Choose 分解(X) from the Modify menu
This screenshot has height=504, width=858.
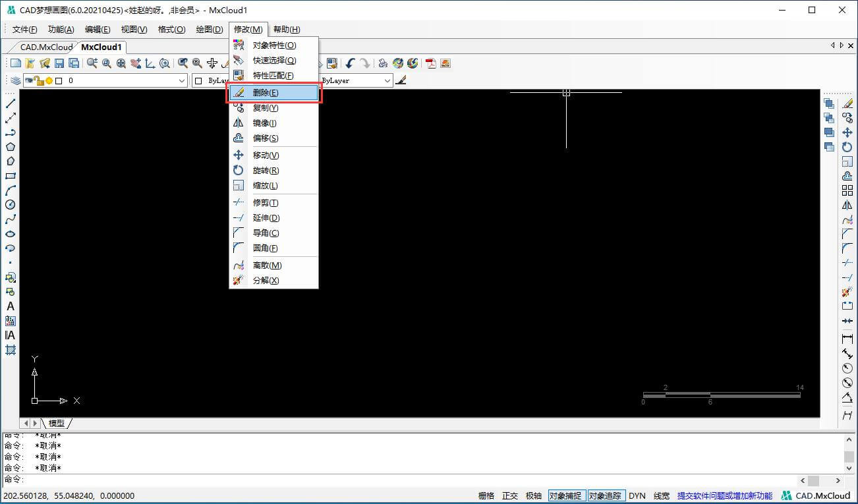coord(273,281)
